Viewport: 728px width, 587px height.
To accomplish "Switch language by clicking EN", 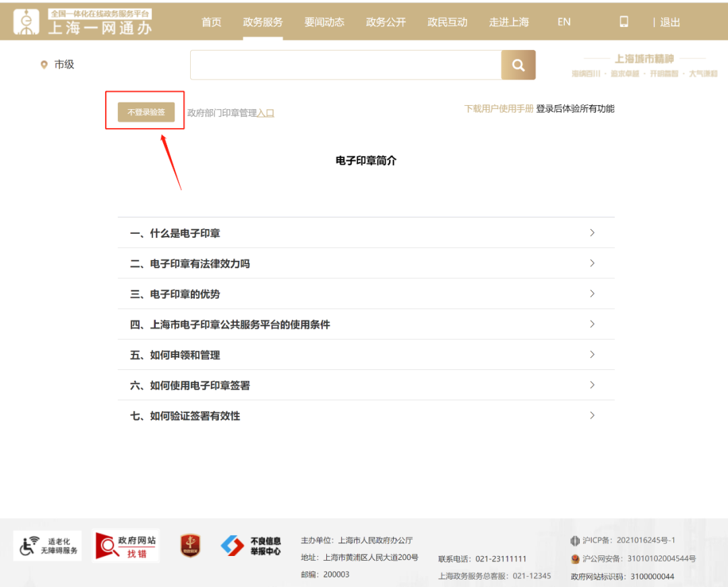I will (564, 21).
